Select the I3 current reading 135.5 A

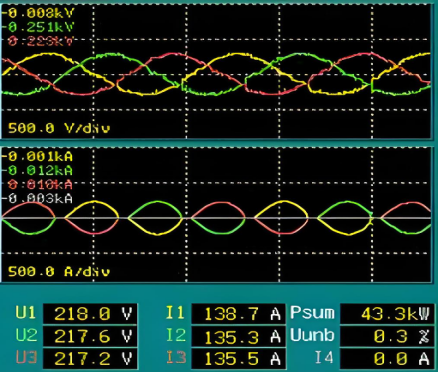pyautogui.click(x=238, y=359)
